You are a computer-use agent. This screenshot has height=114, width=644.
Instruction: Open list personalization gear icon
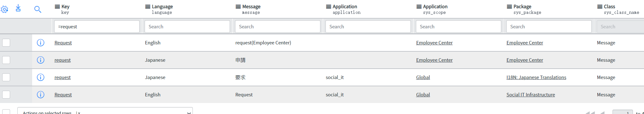(x=4, y=9)
